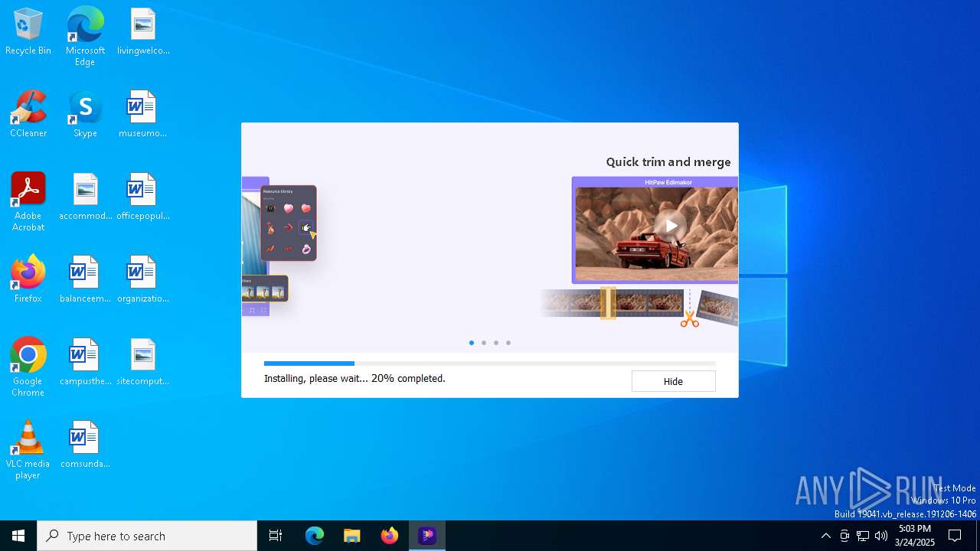
Task: Select the first slide indicator dot
Action: (472, 343)
